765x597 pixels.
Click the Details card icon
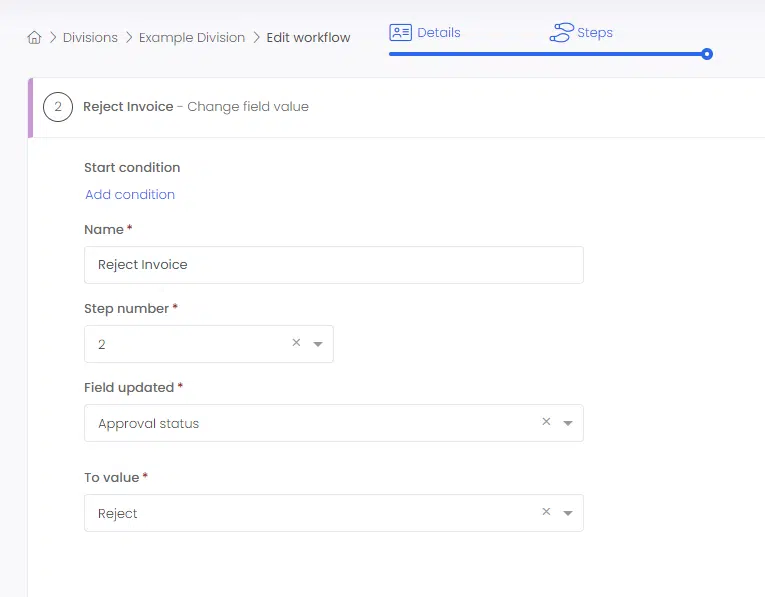(x=401, y=33)
